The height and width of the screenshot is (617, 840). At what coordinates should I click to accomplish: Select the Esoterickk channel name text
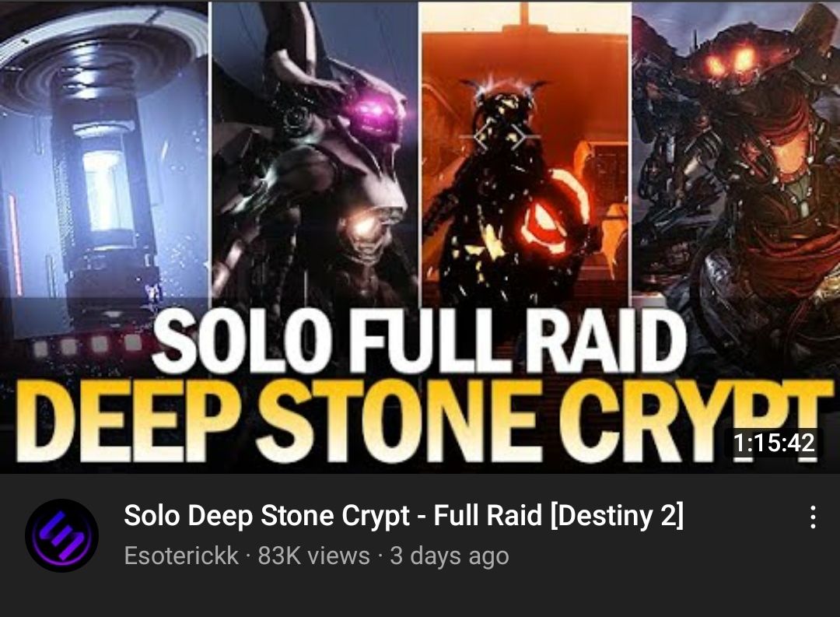click(181, 556)
